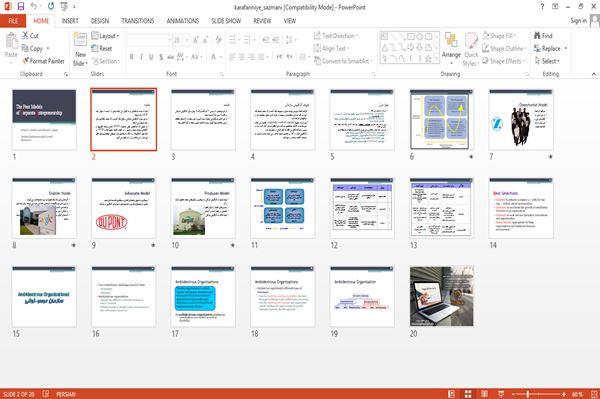
Task: Activate the Format Painter
Action: [43, 61]
